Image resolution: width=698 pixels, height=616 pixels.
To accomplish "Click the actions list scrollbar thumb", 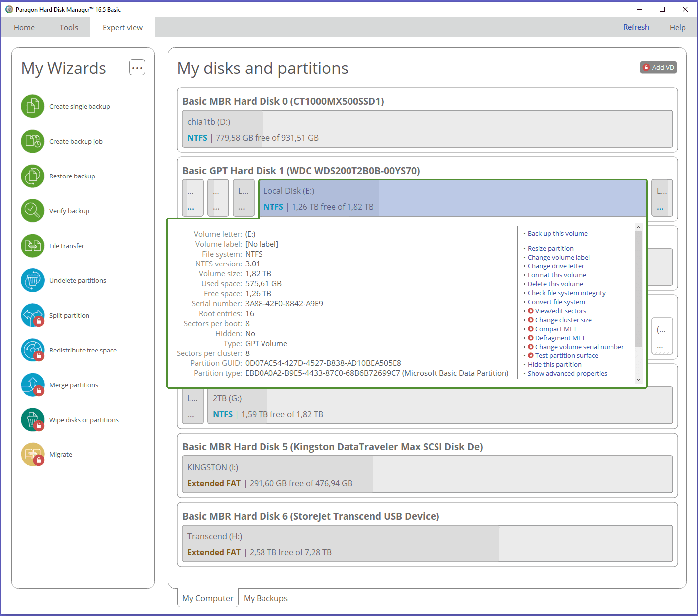I will (639, 289).
